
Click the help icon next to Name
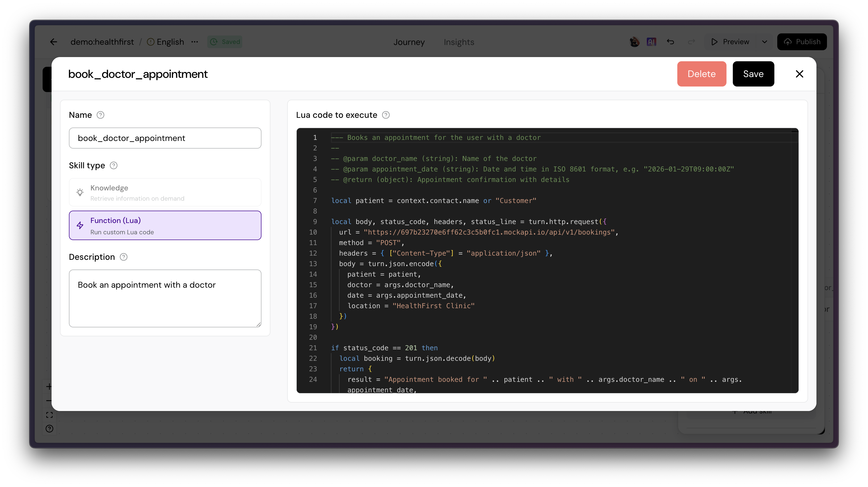[x=100, y=115]
